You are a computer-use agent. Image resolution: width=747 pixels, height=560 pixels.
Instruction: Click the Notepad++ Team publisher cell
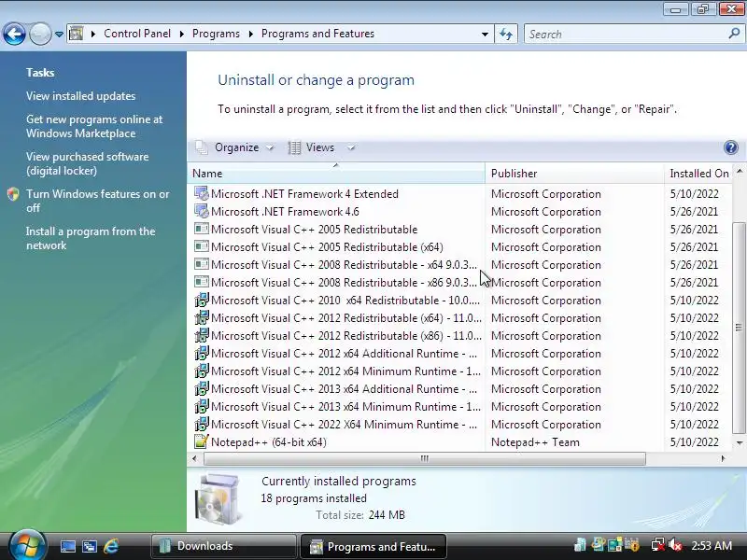(x=535, y=442)
